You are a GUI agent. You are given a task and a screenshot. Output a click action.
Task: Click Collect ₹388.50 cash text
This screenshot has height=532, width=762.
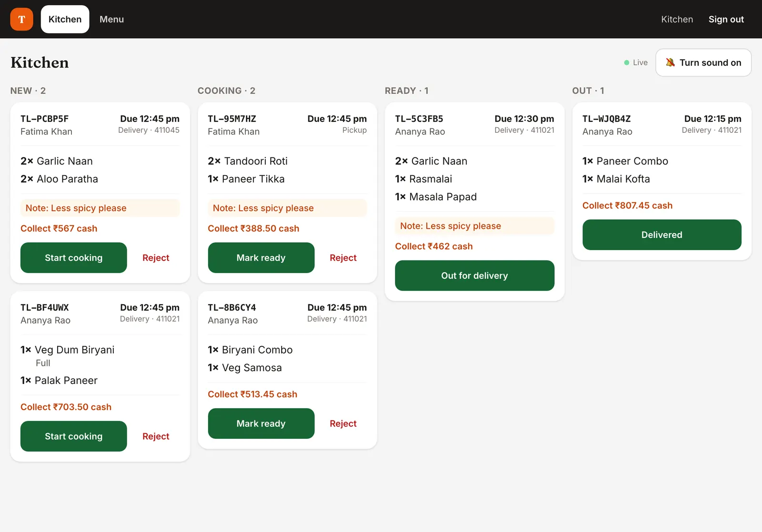253,228
